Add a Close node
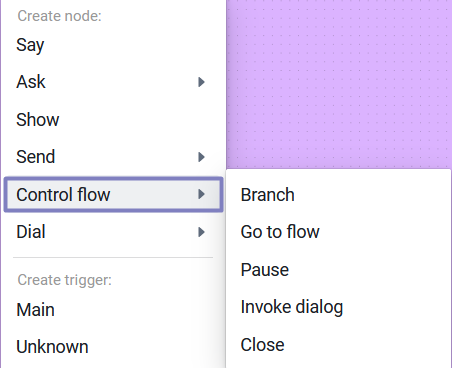The width and height of the screenshot is (452, 368). 338,345
